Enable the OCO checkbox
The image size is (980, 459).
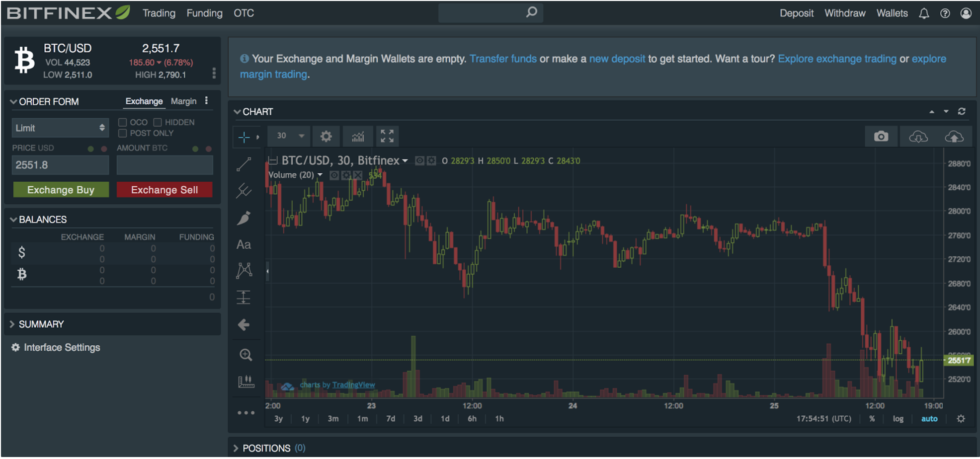click(x=122, y=122)
